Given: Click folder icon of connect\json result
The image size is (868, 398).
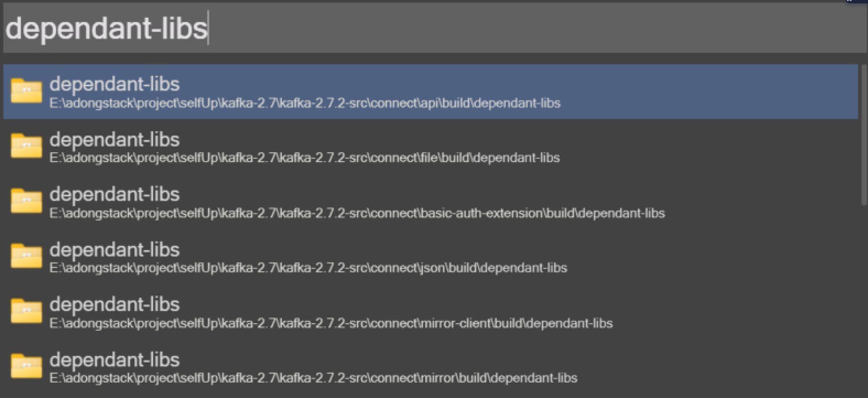Looking at the screenshot, I should (26, 256).
